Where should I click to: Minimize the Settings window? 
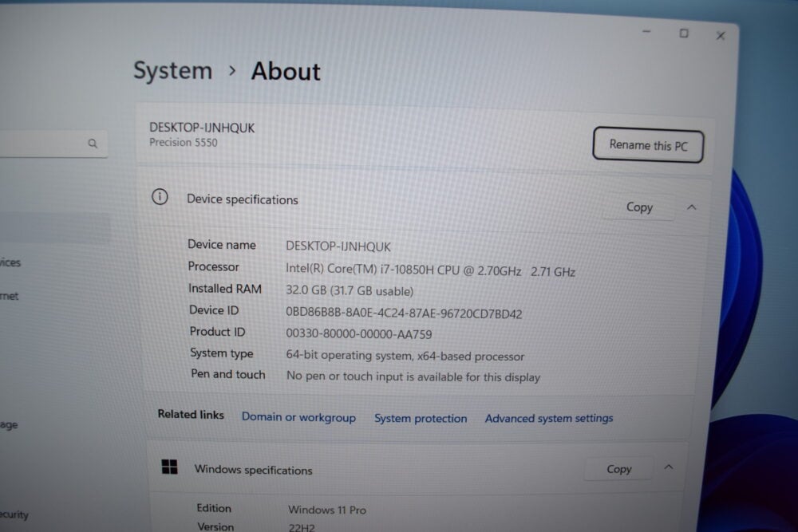646,32
